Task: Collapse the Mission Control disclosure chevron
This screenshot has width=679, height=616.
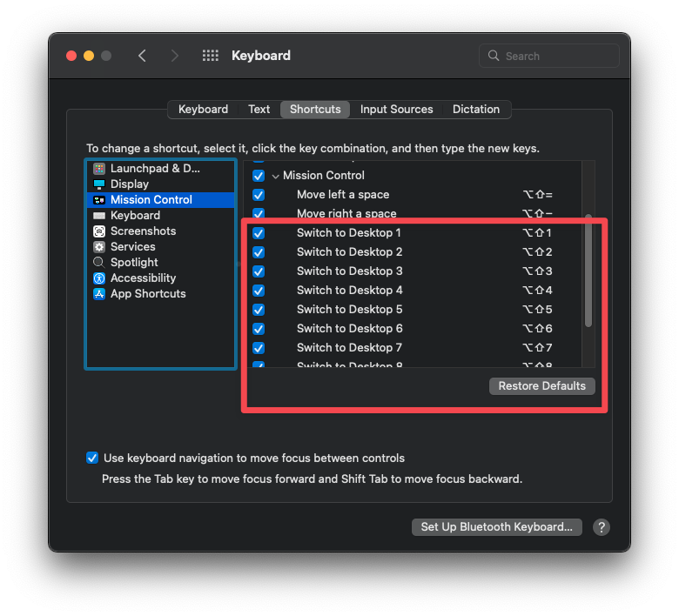Action: (275, 176)
